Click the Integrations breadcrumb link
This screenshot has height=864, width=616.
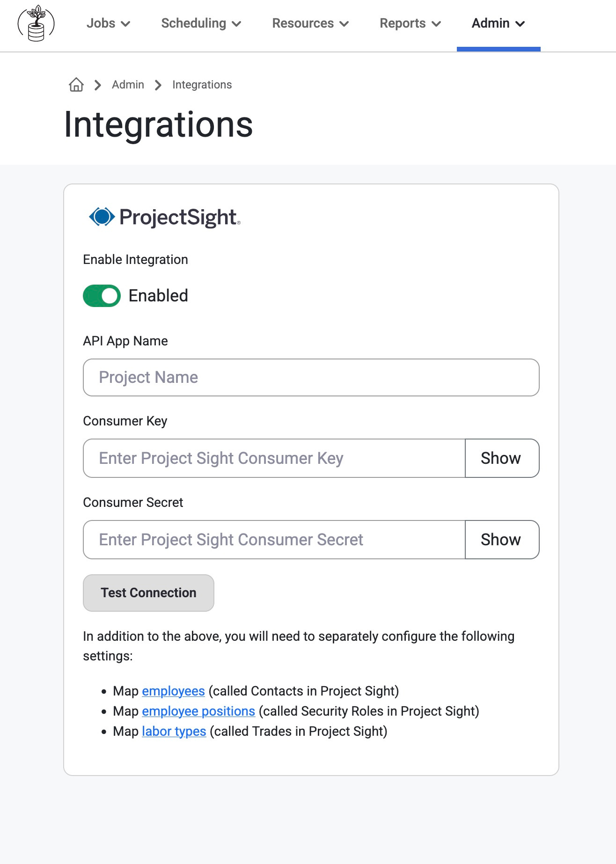pos(202,85)
